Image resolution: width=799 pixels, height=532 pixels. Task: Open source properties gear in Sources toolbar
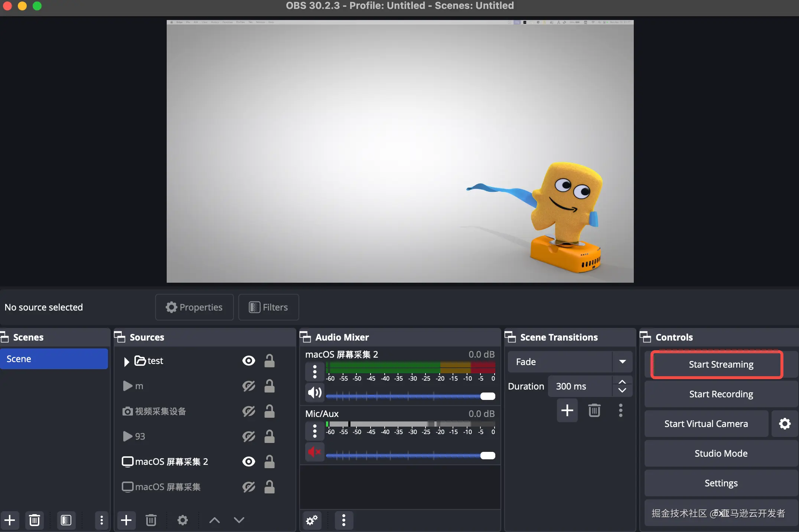pos(182,520)
